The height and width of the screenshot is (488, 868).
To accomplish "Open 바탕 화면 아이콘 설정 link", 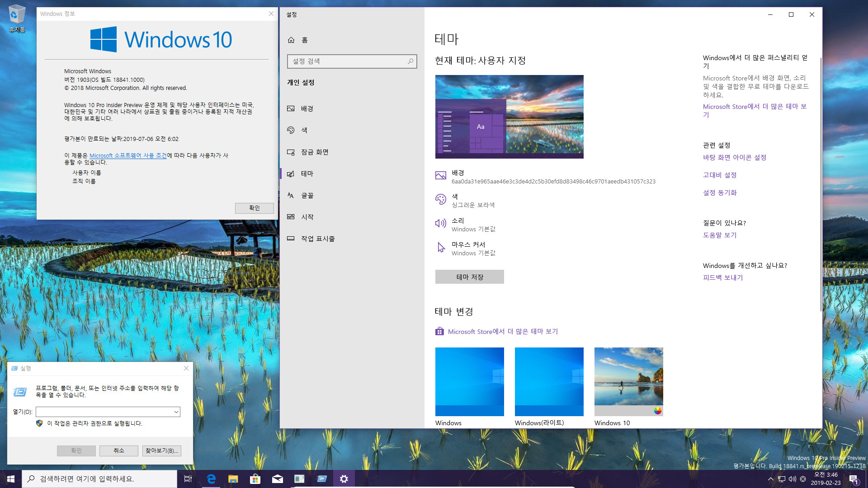I will [735, 157].
